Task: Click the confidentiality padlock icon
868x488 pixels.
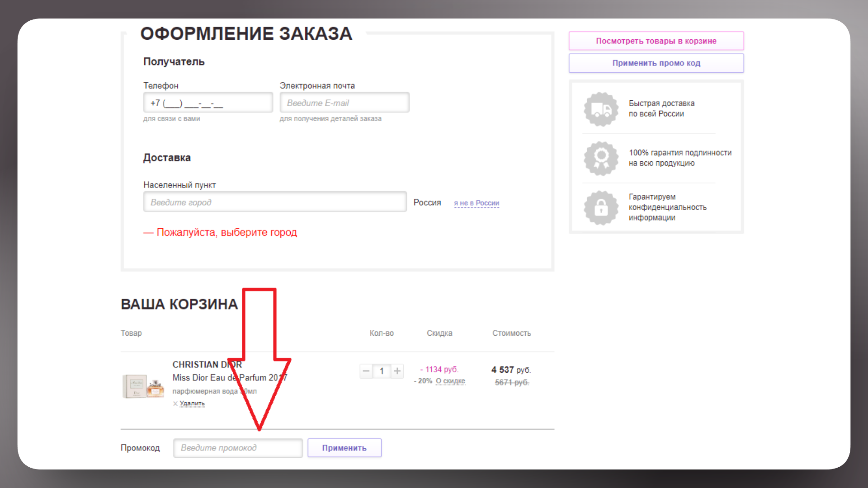Action: coord(601,208)
